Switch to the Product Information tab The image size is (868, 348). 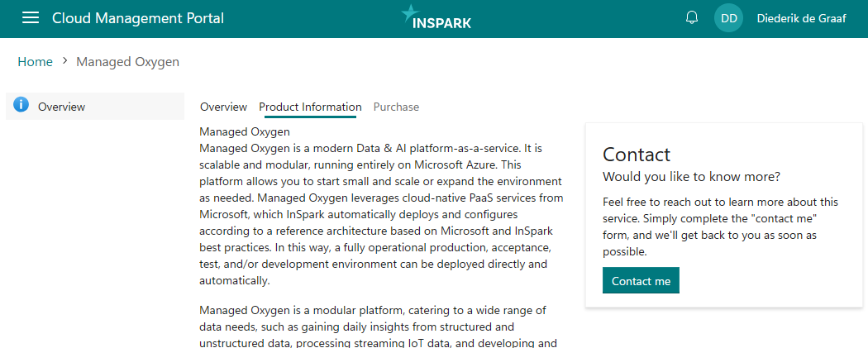pos(310,107)
